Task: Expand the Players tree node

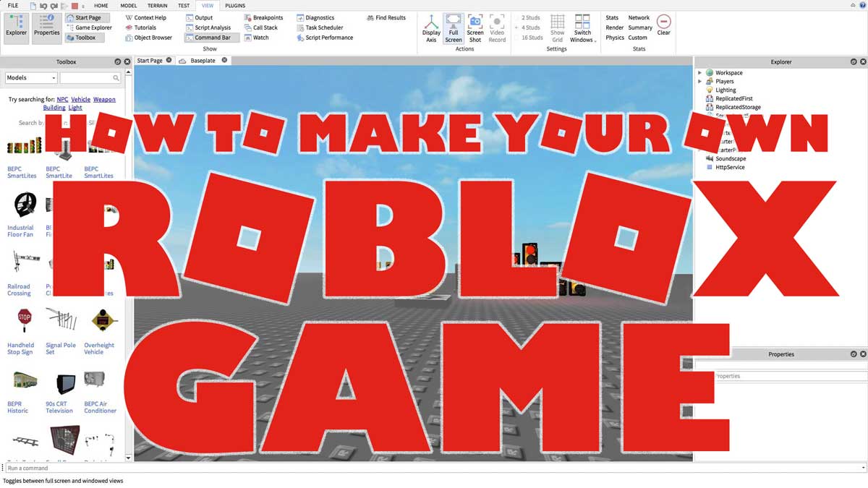Action: [699, 82]
